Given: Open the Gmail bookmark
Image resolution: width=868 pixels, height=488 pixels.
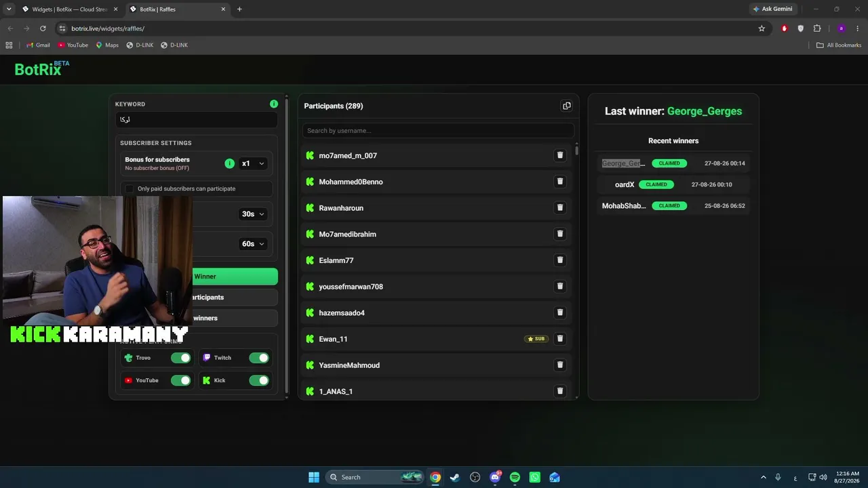Looking at the screenshot, I should point(38,45).
